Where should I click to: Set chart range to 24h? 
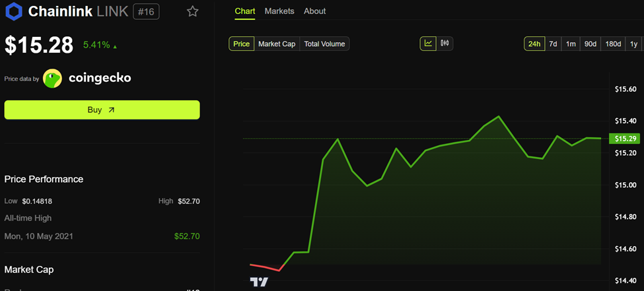(534, 44)
